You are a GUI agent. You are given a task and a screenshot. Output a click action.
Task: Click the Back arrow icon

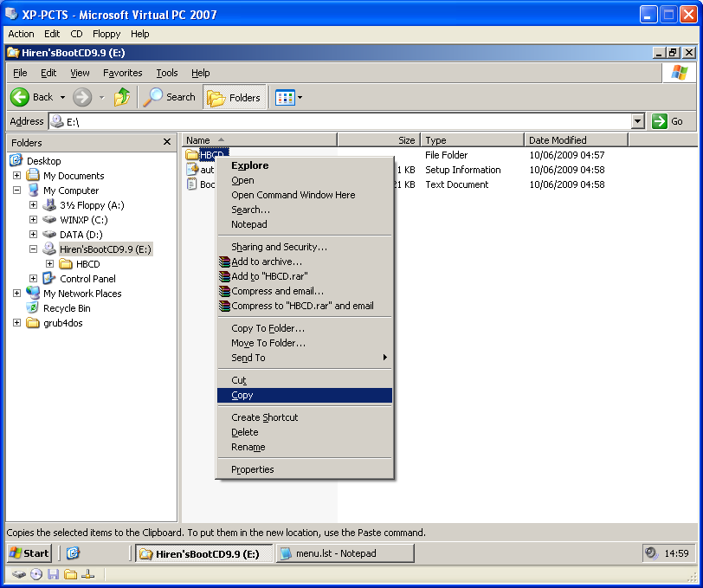click(20, 97)
